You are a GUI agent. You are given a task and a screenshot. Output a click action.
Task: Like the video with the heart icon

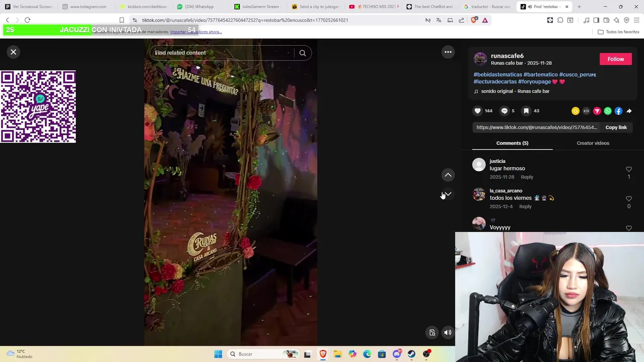point(477,111)
